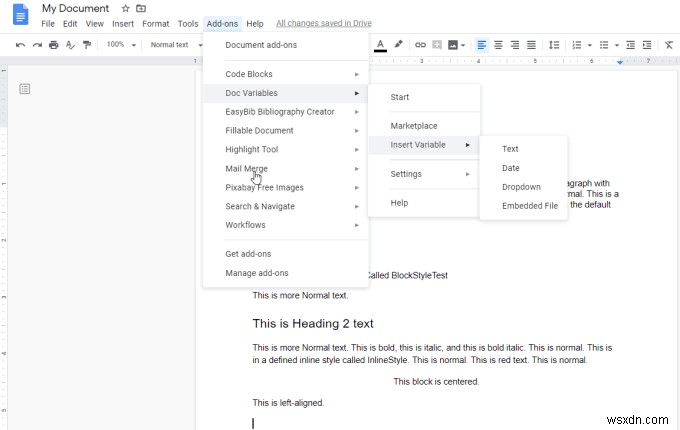Click the increase indent icon
Viewport: 680px width, 430px height.
647,45
